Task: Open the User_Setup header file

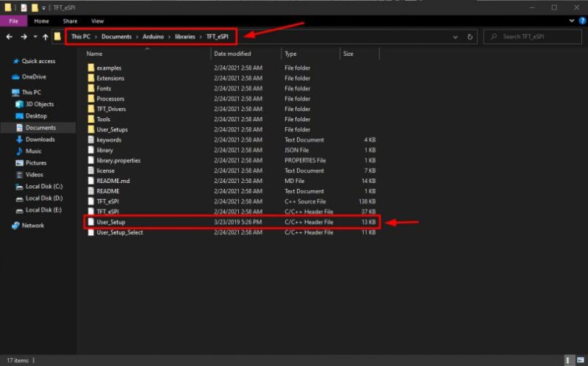Action: pyautogui.click(x=111, y=222)
